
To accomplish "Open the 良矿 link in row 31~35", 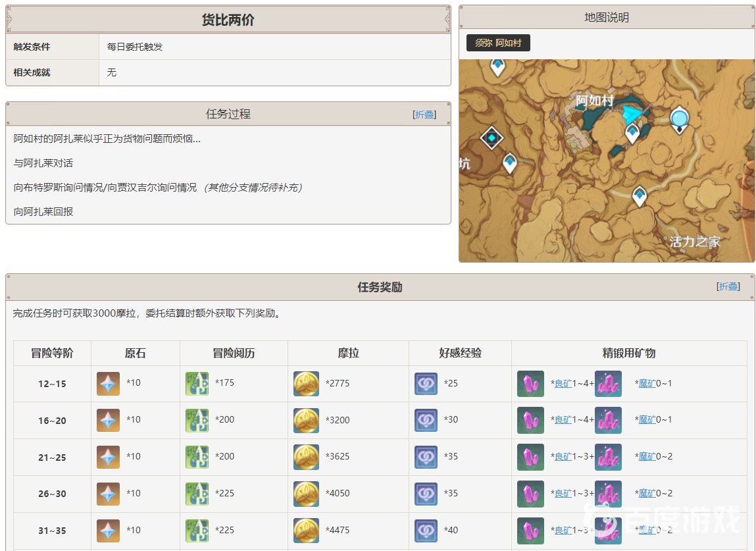I will (x=563, y=531).
